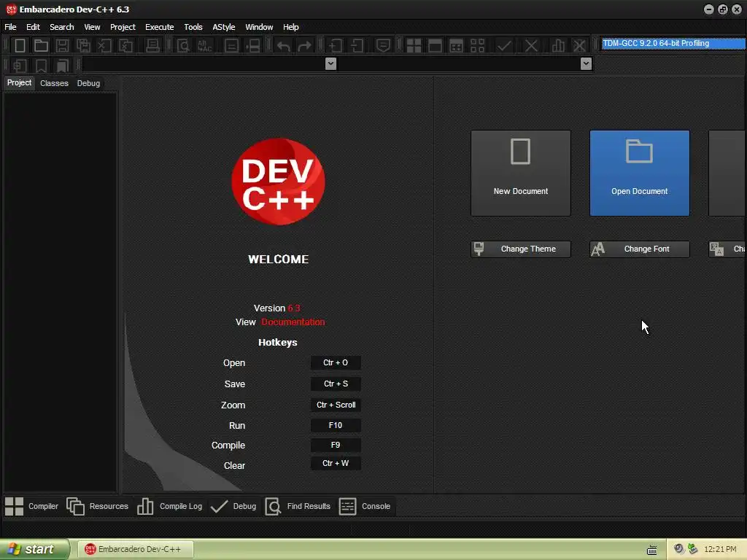Open the View menu
This screenshot has height=560, width=747.
(92, 27)
